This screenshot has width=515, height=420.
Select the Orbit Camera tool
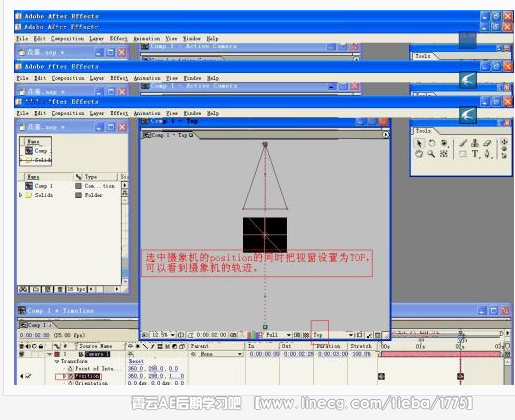pos(444,143)
